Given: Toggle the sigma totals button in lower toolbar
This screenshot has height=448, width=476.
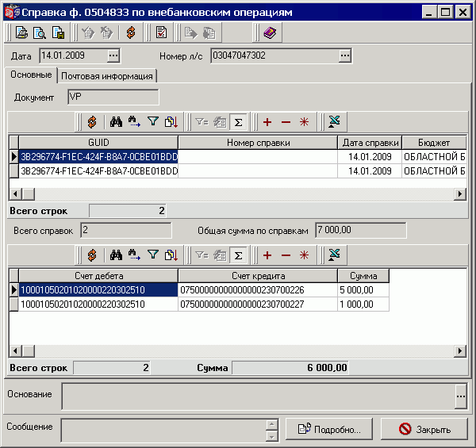Looking at the screenshot, I should coord(238,255).
